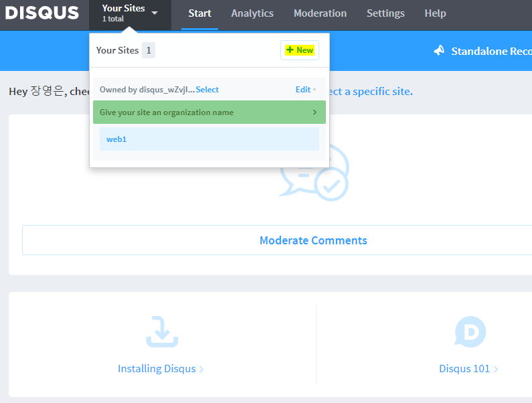This screenshot has width=532, height=403.
Task: Click the 'Your Sites' panel heading
Action: [x=117, y=50]
